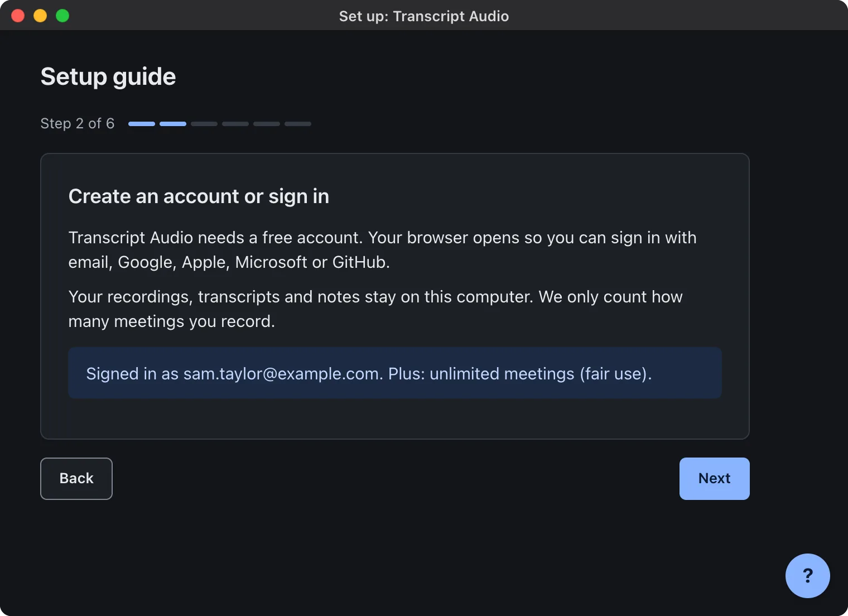Viewport: 848px width, 616px height.
Task: Maximize the window using green button
Action: coord(62,16)
